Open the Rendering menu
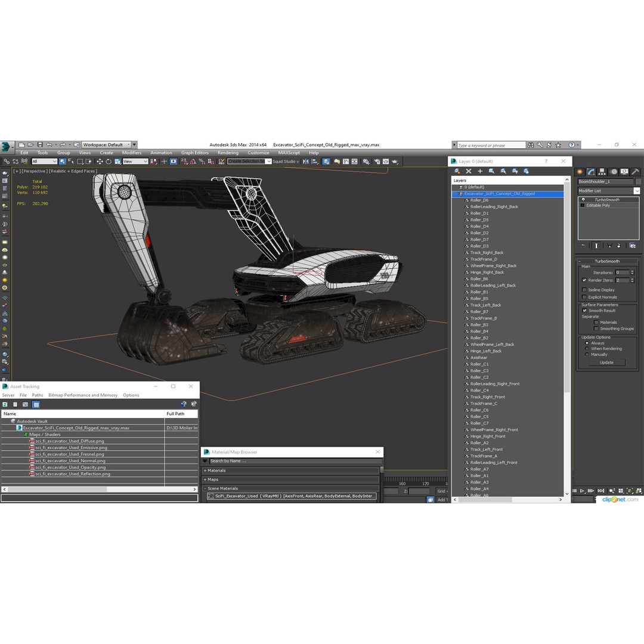 click(x=228, y=153)
